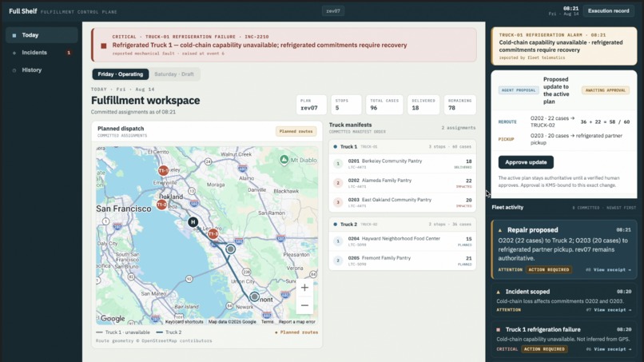Click warning triangle icon on Repair proposed
The image size is (644, 362).
[x=500, y=230]
